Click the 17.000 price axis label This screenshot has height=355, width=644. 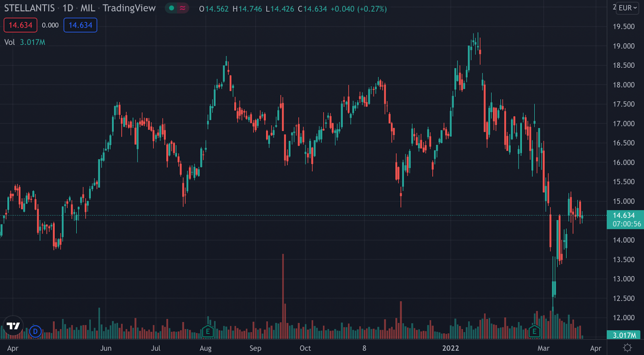pos(623,124)
